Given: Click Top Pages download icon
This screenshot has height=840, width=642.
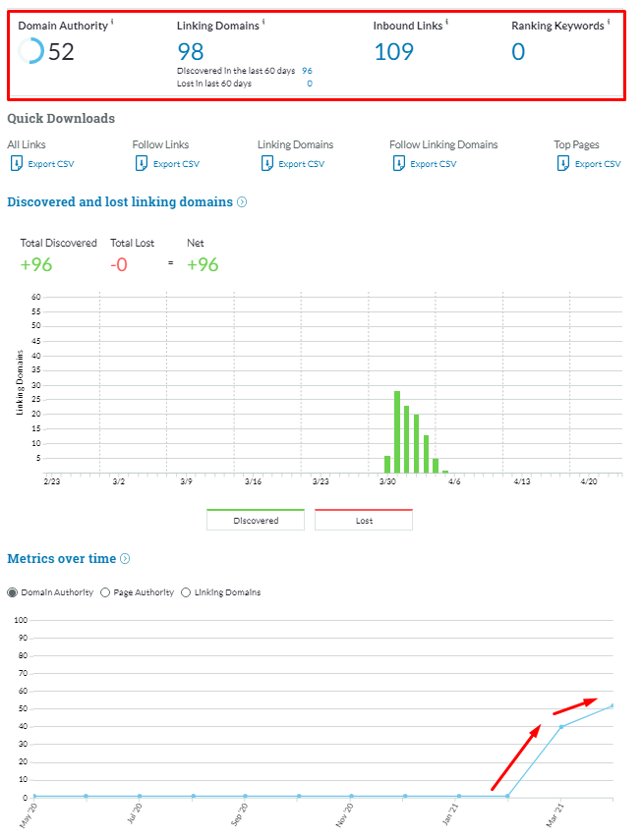Looking at the screenshot, I should [563, 163].
